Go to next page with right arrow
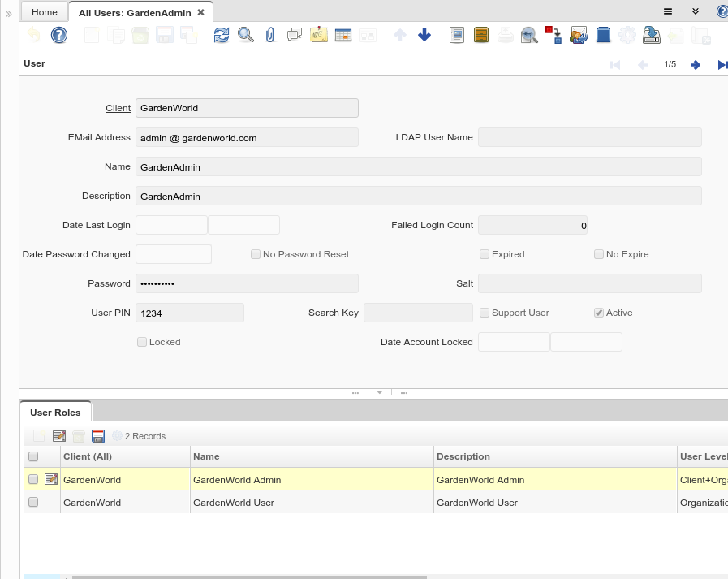Viewport: 728px width, 579px height. click(696, 65)
